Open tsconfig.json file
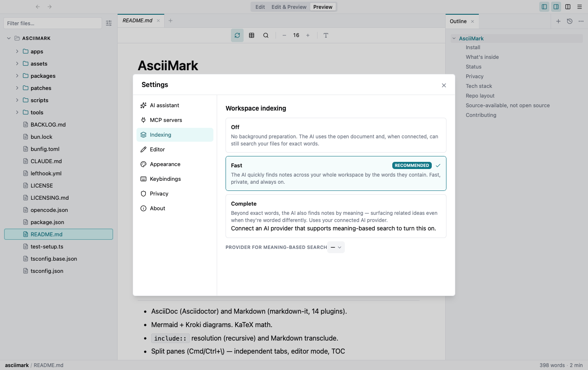The width and height of the screenshot is (588, 370). click(58, 271)
